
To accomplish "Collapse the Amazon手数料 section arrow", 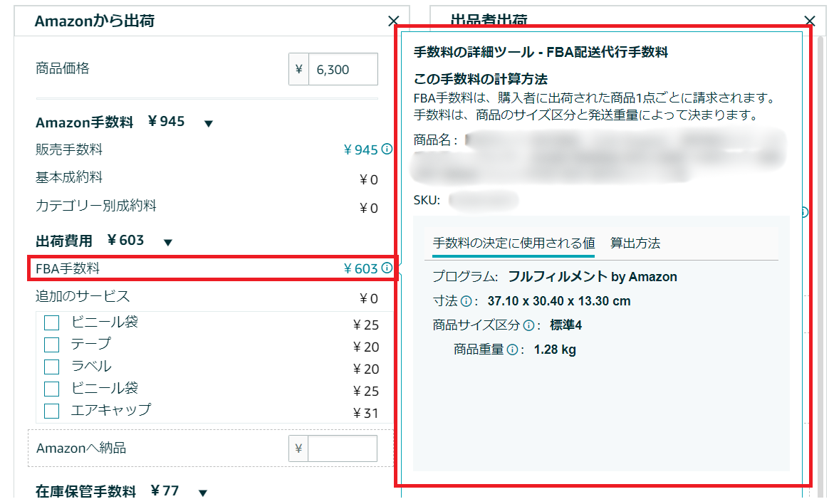I will click(x=209, y=123).
